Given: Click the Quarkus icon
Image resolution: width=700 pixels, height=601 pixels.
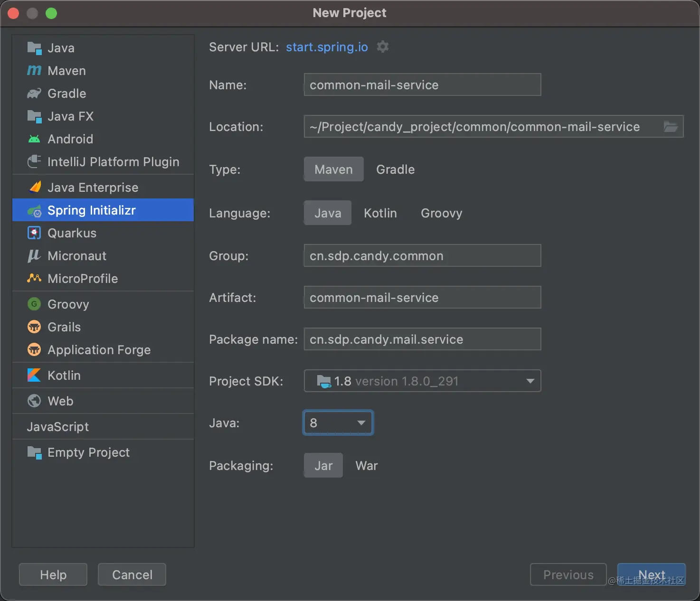Looking at the screenshot, I should 34,233.
